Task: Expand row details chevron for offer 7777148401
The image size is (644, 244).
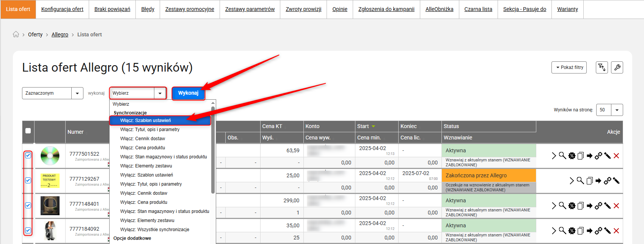Action: pos(554,206)
